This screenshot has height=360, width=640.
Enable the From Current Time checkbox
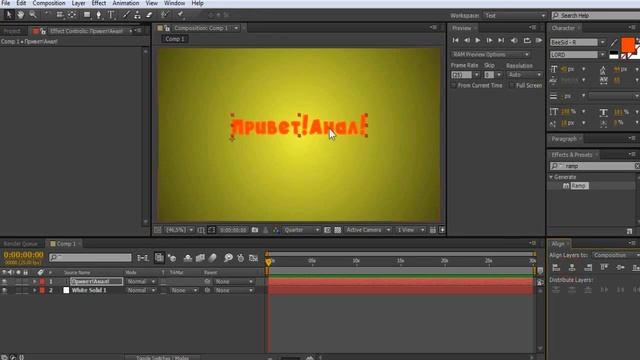(x=453, y=85)
